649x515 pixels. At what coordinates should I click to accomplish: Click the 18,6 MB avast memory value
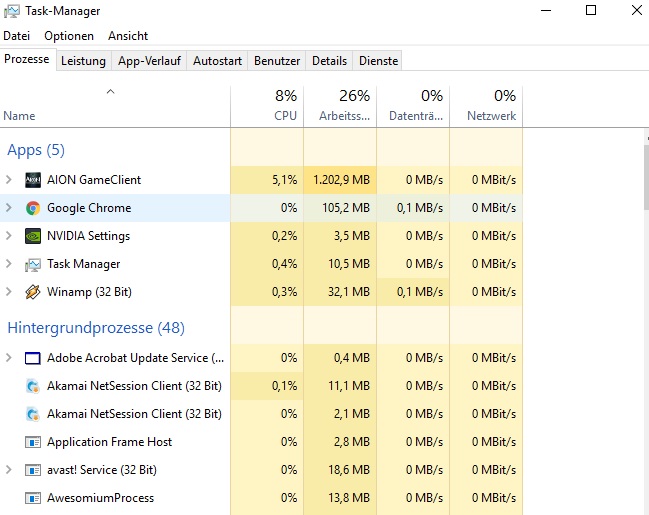(349, 470)
